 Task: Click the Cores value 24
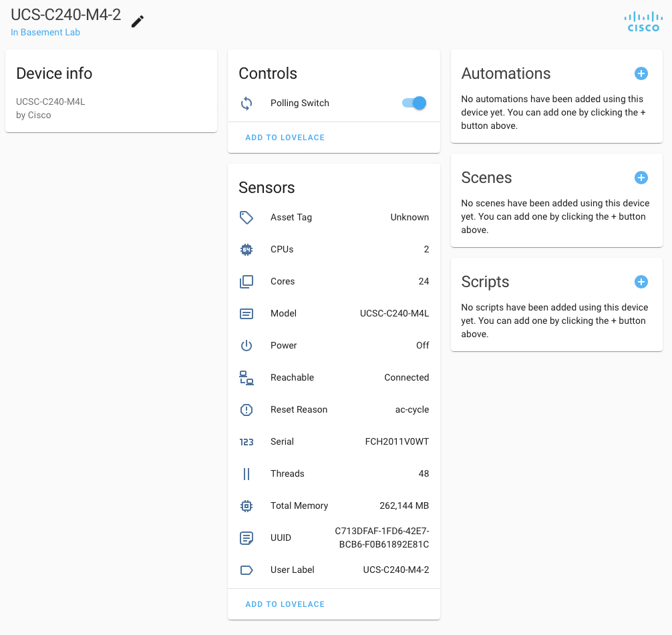point(424,282)
